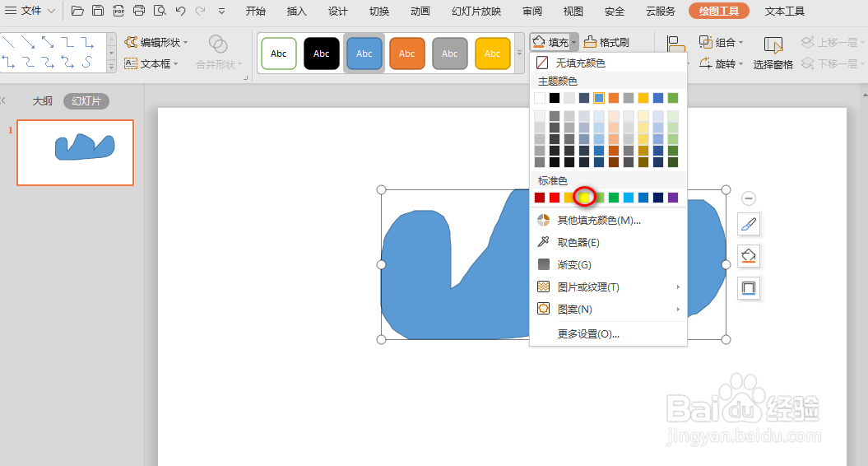Toggle the 填充 dropdown arrow

pos(574,42)
